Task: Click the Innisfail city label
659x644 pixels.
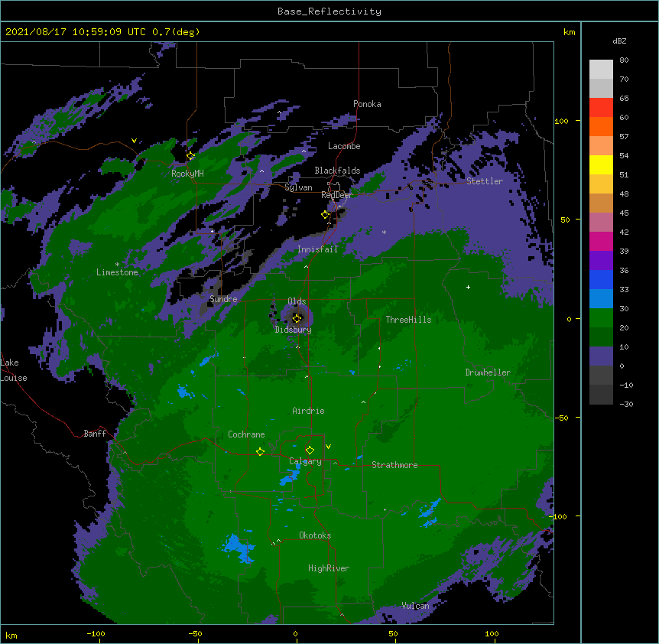Action: [317, 249]
